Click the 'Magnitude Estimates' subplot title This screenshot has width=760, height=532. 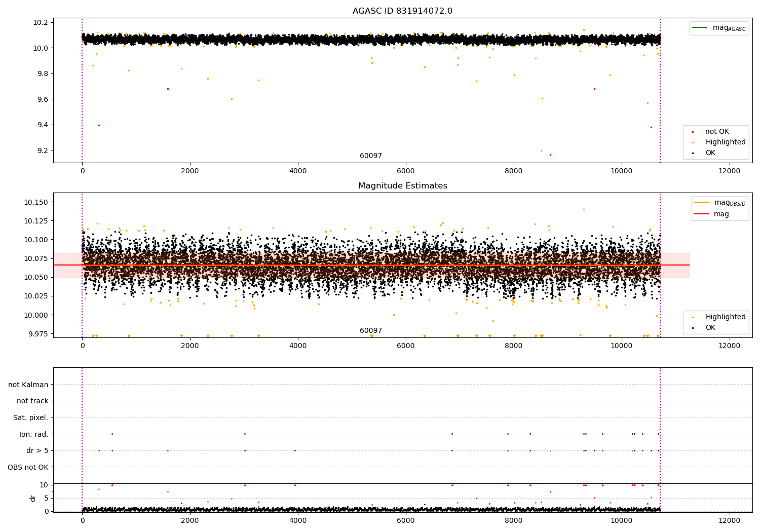tap(402, 186)
